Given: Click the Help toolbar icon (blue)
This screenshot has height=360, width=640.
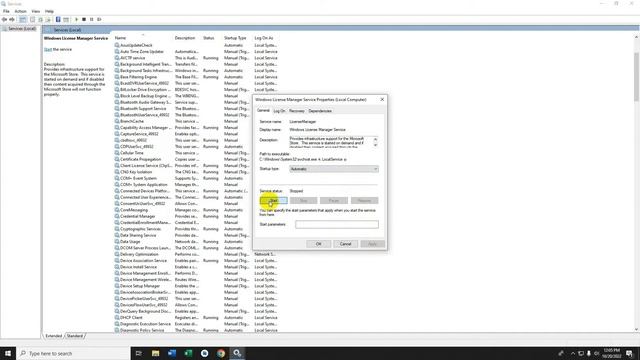Looking at the screenshot, I should click(58, 20).
